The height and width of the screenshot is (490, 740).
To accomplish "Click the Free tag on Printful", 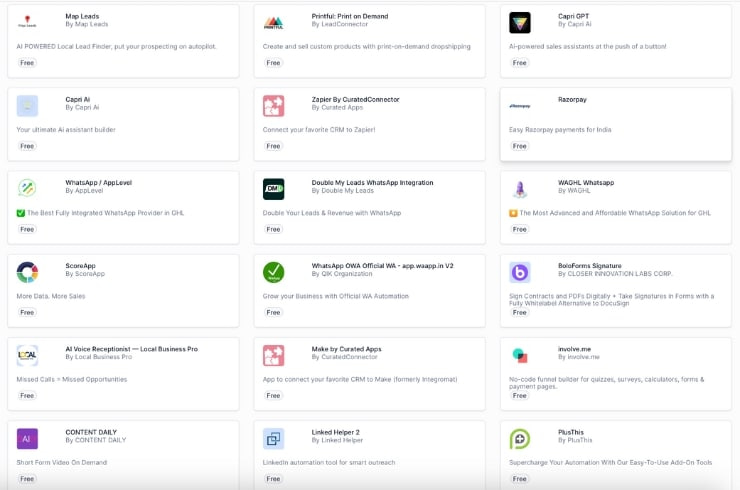I will click(273, 63).
